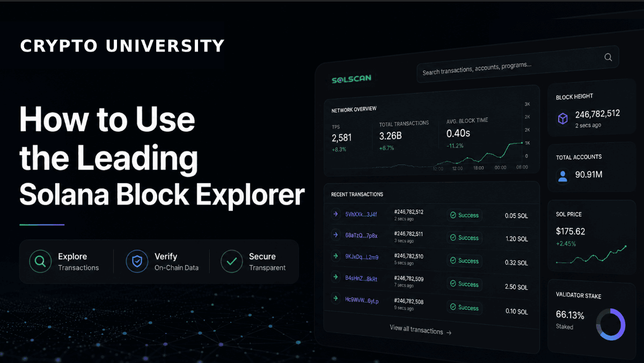Click the 0.32 SOL amount
The width and height of the screenshot is (644, 363).
coord(516,263)
